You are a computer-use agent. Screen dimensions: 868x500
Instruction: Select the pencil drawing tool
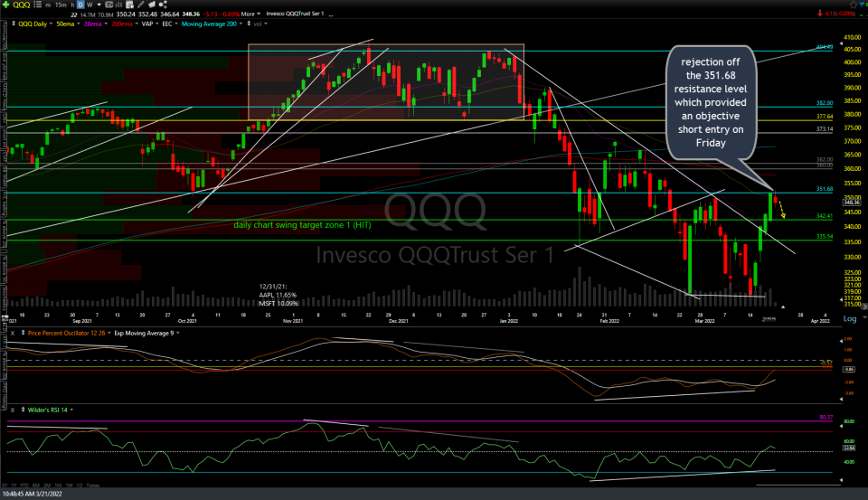click(141, 5)
